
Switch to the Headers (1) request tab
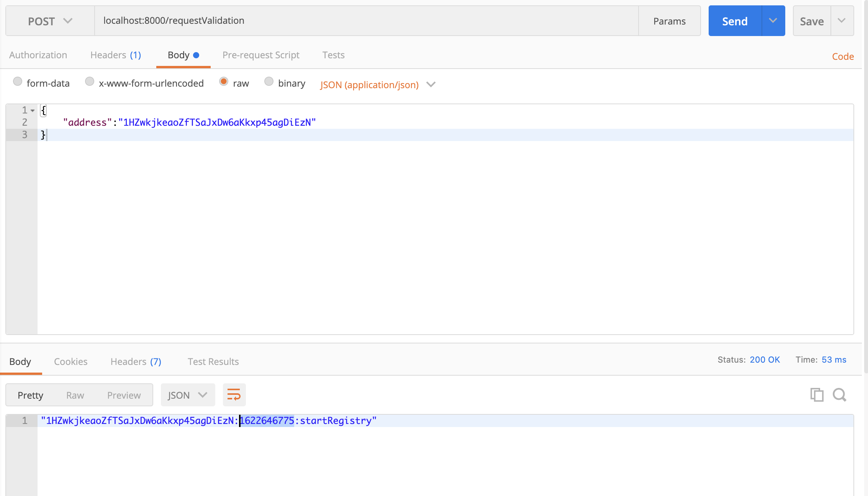point(116,55)
